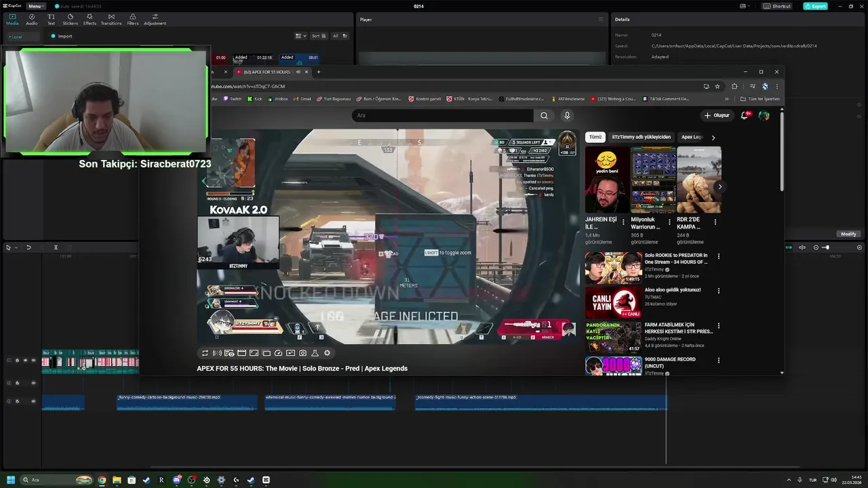Image resolution: width=868 pixels, height=488 pixels.
Task: Click the timeline zoom-in icon
Action: click(859, 247)
